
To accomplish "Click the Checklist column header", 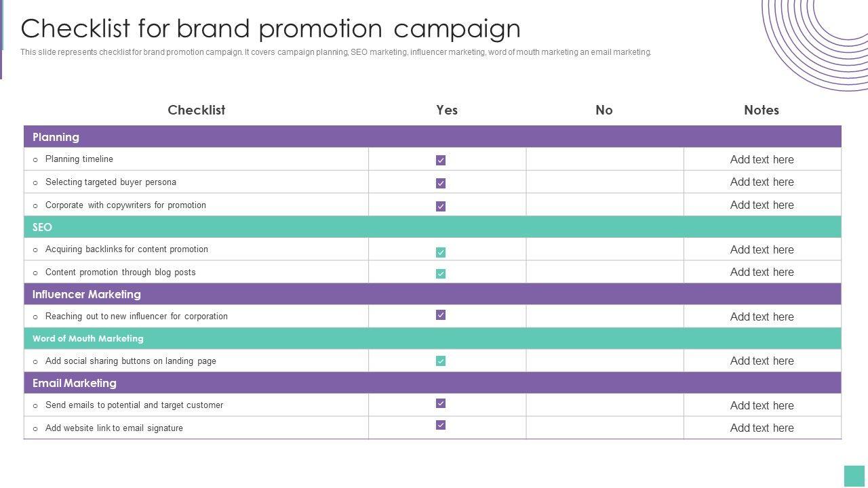I will click(x=196, y=110).
